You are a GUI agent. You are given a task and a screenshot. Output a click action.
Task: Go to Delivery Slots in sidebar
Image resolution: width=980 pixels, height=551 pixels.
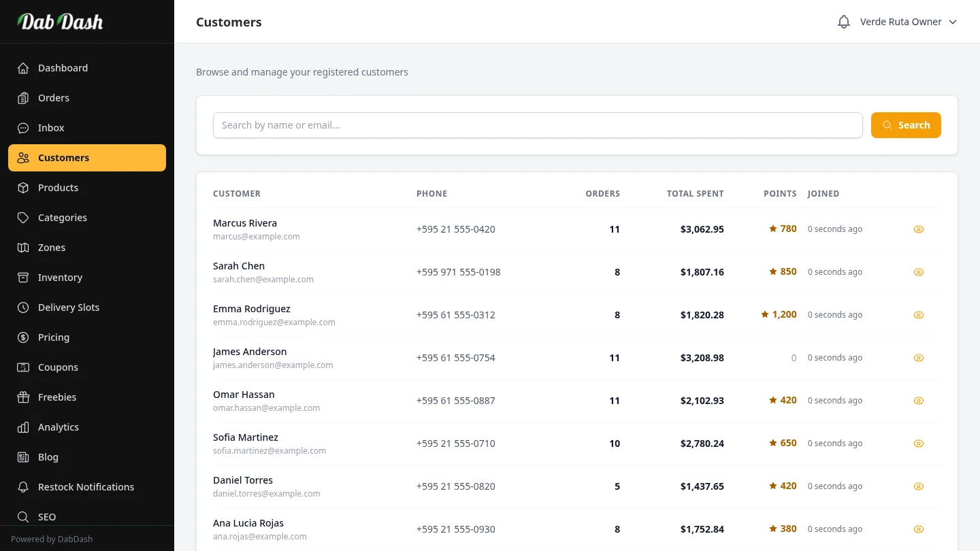[x=69, y=307]
